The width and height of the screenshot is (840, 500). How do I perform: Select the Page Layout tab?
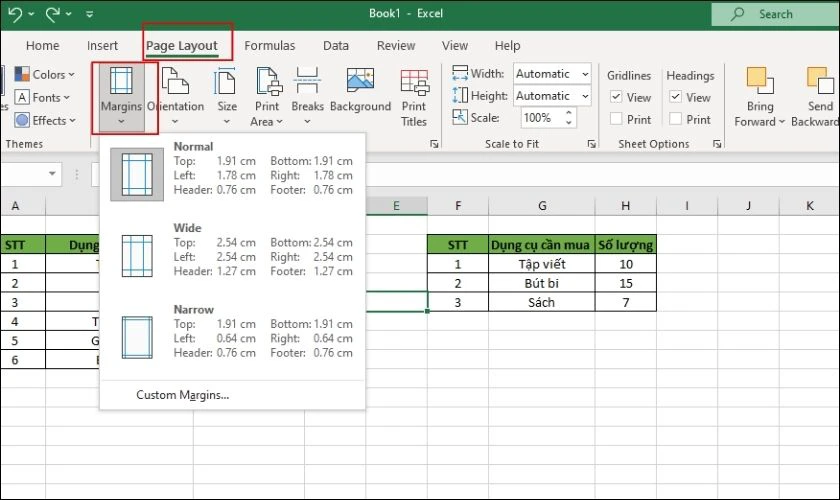[182, 46]
